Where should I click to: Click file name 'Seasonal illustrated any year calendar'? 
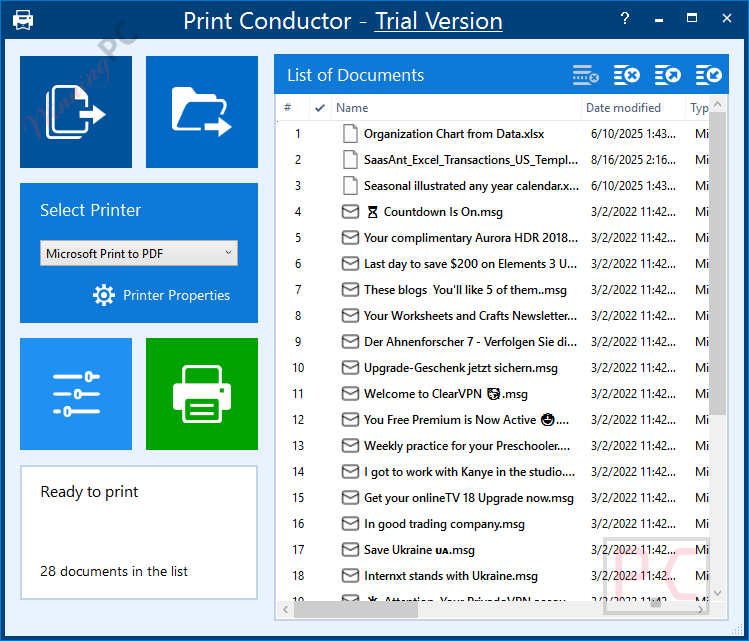click(471, 186)
